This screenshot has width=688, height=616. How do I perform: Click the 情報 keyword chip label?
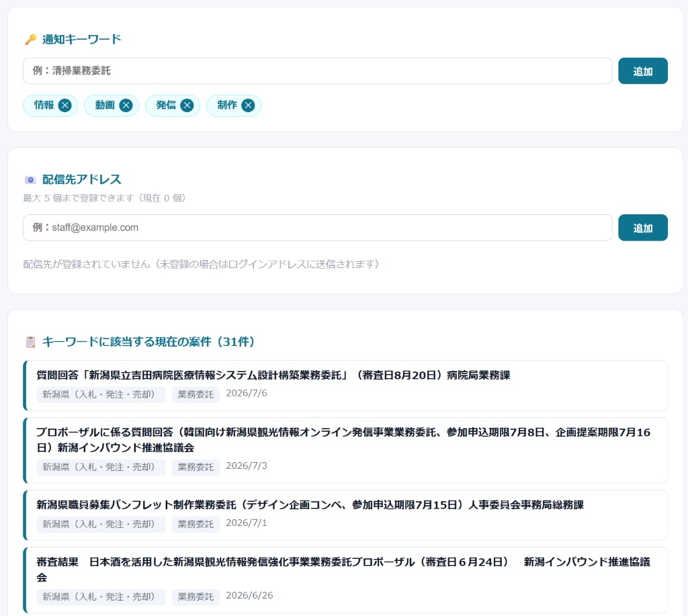[x=44, y=105]
